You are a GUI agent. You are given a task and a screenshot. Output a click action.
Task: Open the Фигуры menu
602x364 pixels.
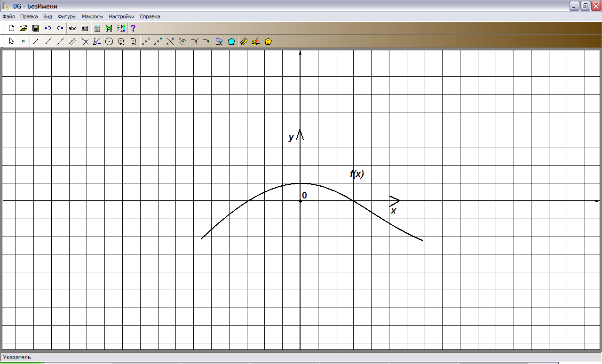67,16
